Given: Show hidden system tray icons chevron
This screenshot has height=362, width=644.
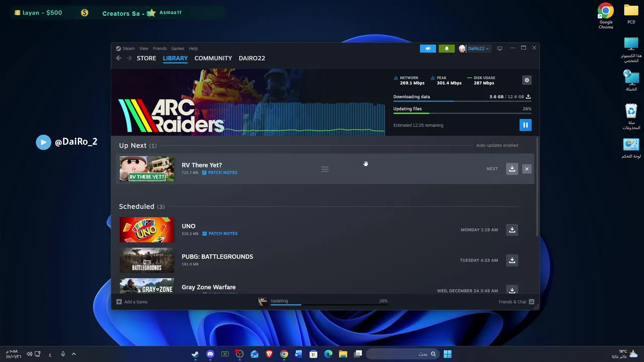Looking at the screenshot, I should [x=73, y=354].
